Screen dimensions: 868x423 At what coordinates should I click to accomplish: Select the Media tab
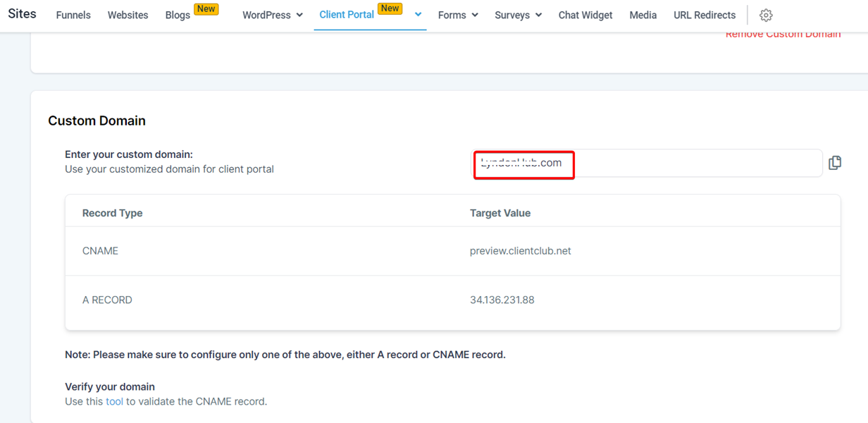coord(643,15)
